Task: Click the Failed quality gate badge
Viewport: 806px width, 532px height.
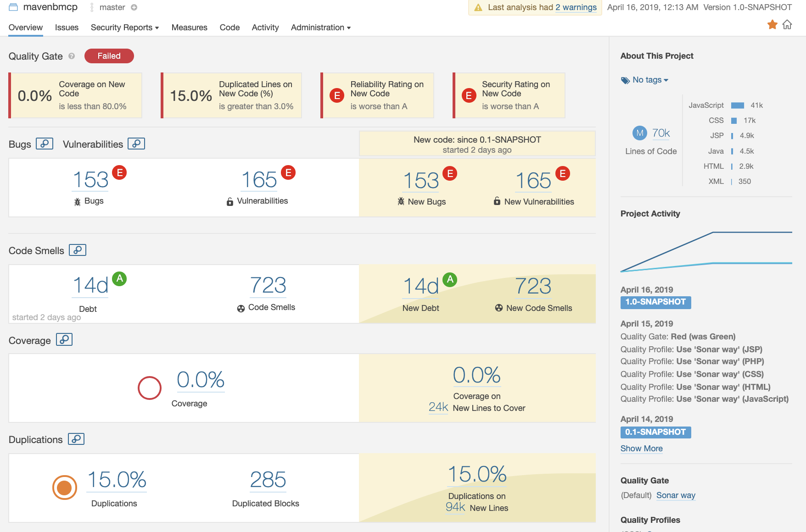Action: click(x=109, y=56)
